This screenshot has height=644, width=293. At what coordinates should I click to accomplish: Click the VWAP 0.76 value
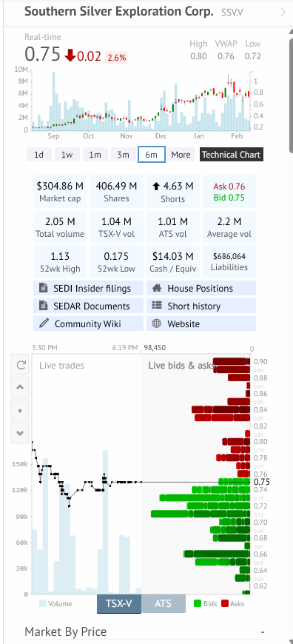pos(226,57)
